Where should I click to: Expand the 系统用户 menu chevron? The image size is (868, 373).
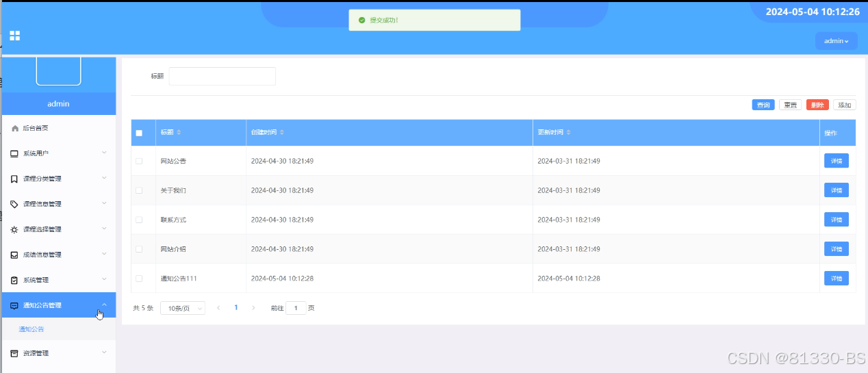pos(104,153)
